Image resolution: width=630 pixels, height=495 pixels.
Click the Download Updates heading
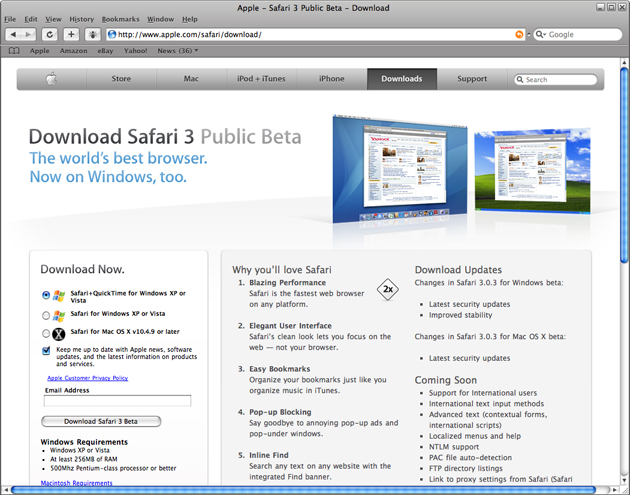[x=458, y=270]
